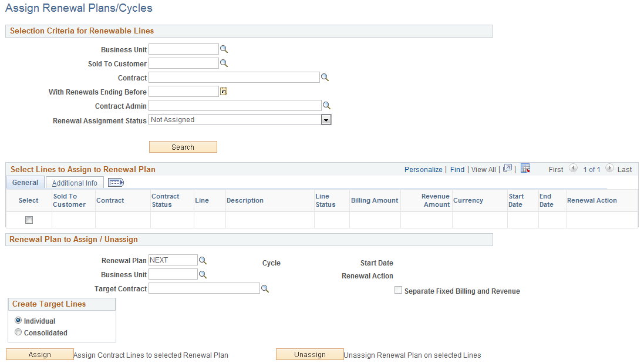Open the Renewal Assignment Status dropdown
Viewport: 644px width, 363px height.
326,119
